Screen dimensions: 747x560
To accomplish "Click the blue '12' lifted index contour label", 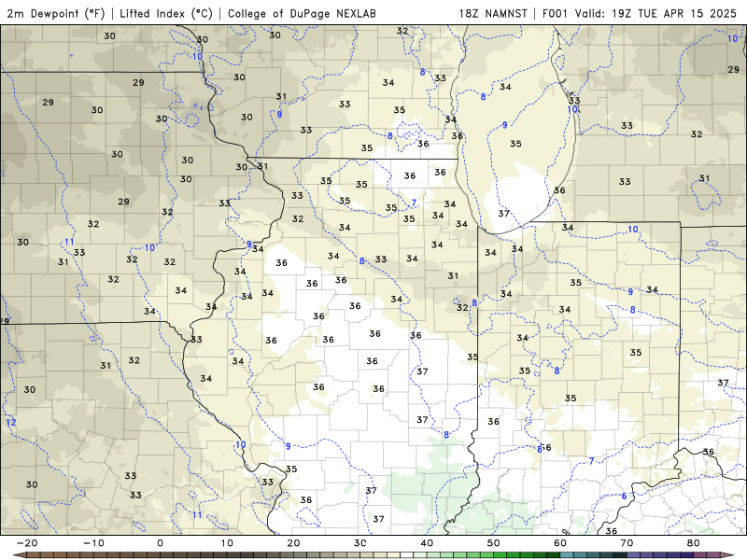I will [11, 423].
